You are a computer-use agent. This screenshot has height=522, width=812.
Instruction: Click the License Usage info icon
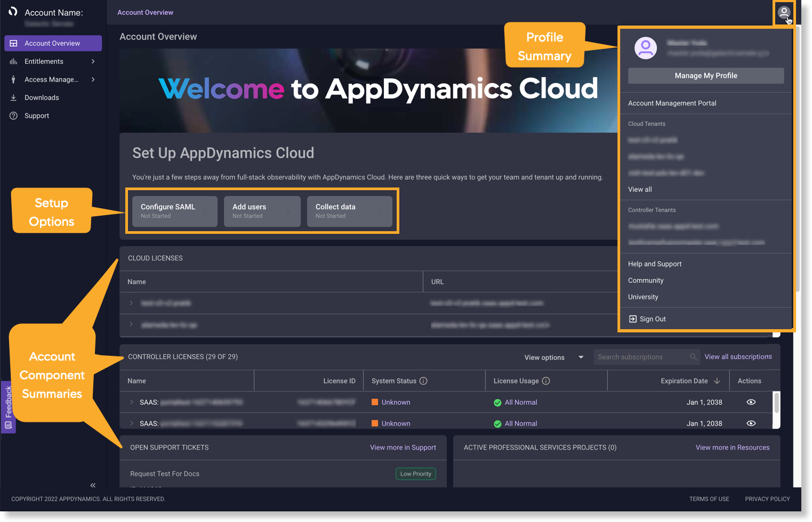[x=546, y=381]
